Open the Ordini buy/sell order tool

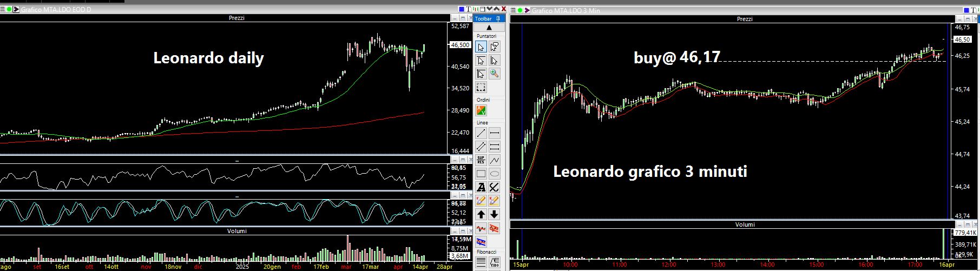(481, 110)
